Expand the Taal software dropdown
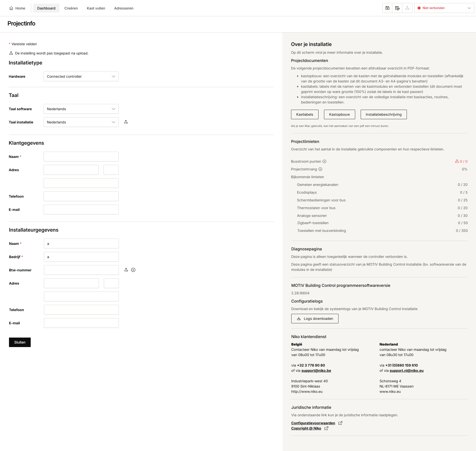The image size is (476, 451). 81,109
